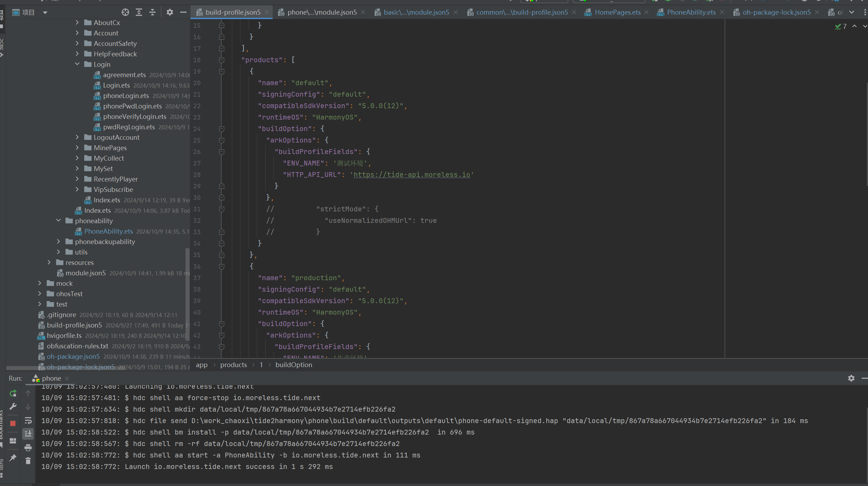
Task: Expand the MinePages folder
Action: (77, 148)
